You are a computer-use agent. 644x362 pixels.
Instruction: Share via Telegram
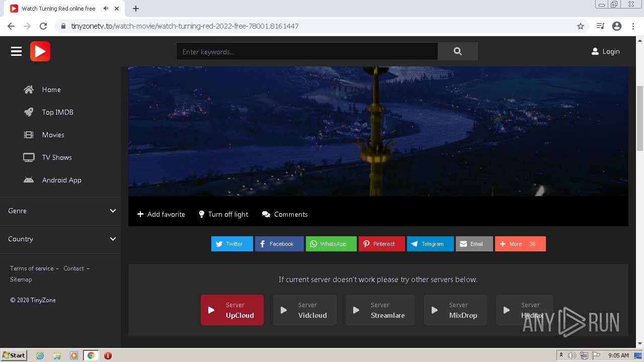point(430,244)
